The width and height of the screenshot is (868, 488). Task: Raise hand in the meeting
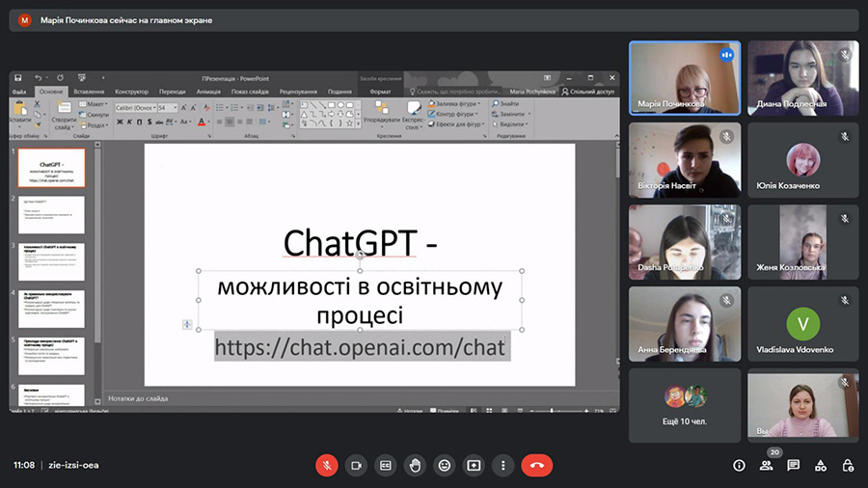tap(415, 465)
